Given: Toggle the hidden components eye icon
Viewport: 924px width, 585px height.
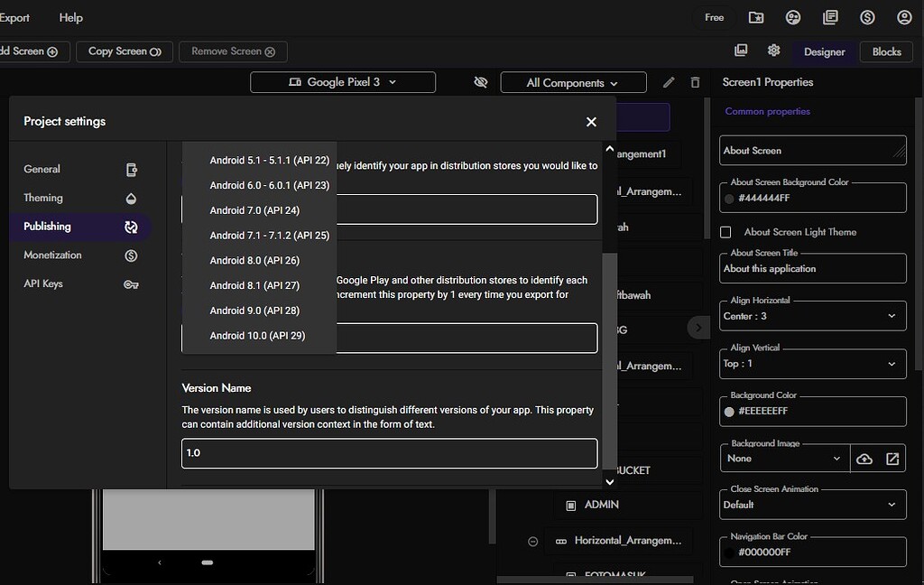Looking at the screenshot, I should coord(481,82).
